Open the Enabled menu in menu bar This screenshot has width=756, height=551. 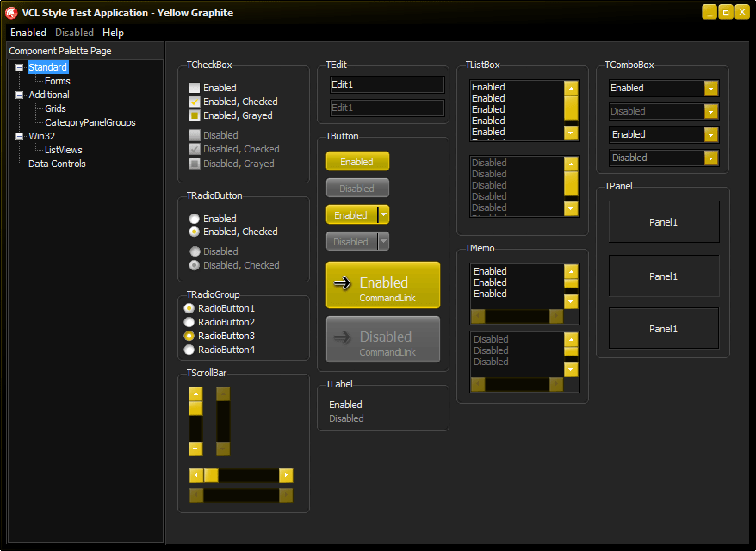tap(28, 33)
